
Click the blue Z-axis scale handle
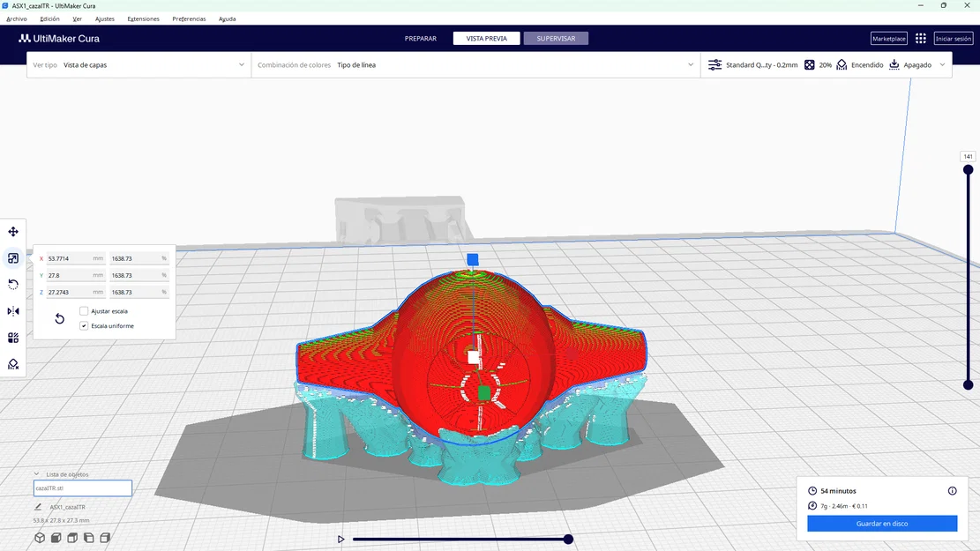pyautogui.click(x=473, y=259)
